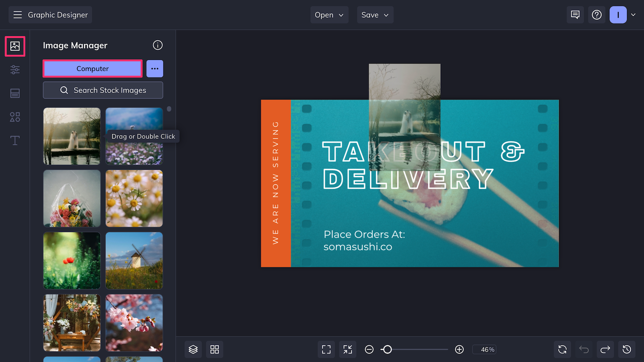
Task: Open the account chevron dropdown
Action: pos(634,14)
